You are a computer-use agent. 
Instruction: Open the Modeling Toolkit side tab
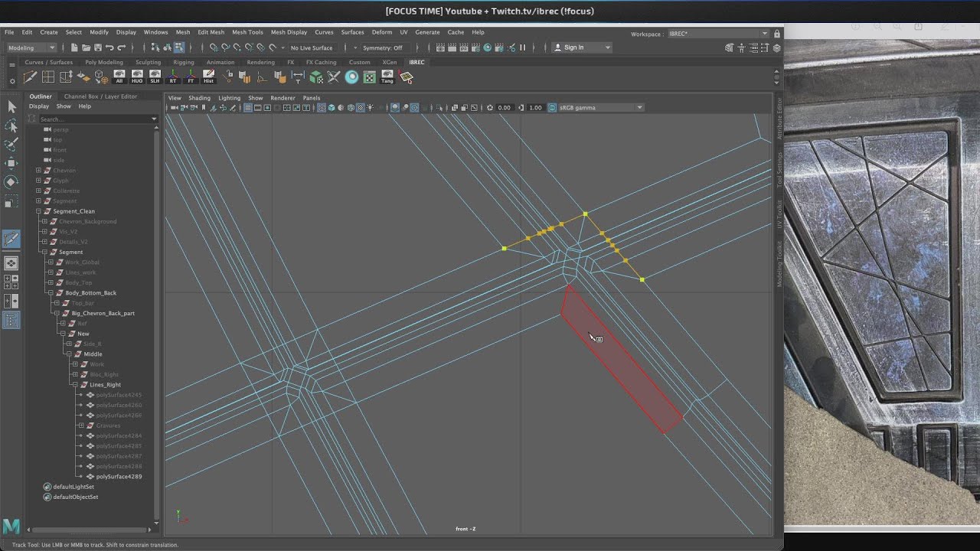pyautogui.click(x=779, y=265)
